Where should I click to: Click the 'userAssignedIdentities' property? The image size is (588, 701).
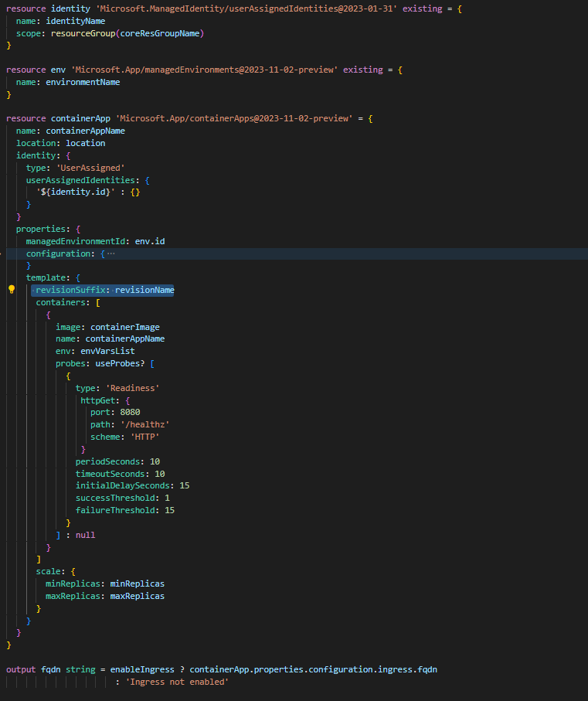click(x=80, y=180)
